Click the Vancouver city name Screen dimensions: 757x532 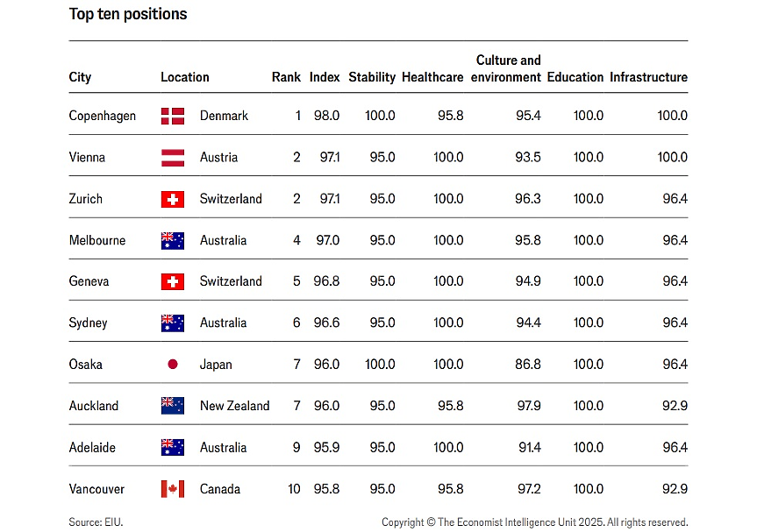point(96,489)
